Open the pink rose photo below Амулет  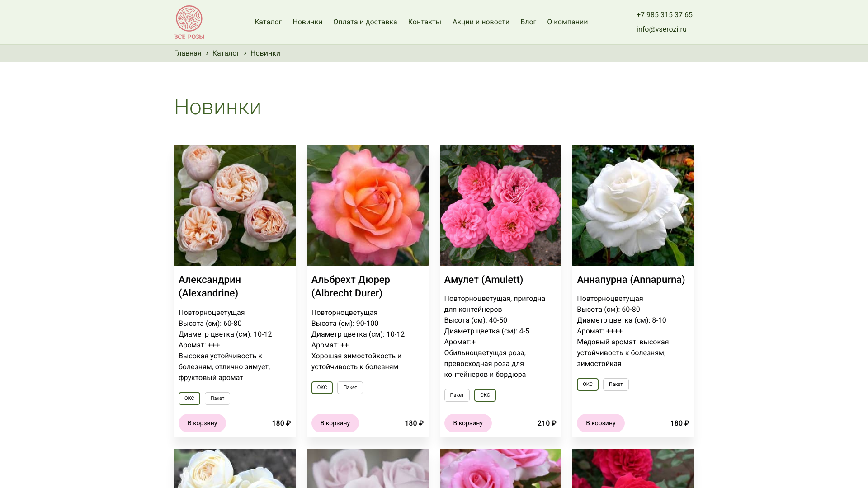500,469
